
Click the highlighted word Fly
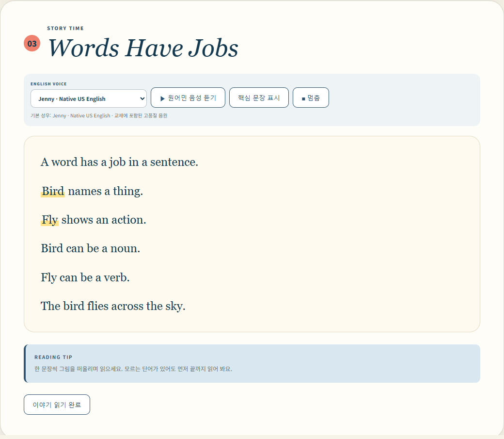pyautogui.click(x=49, y=220)
